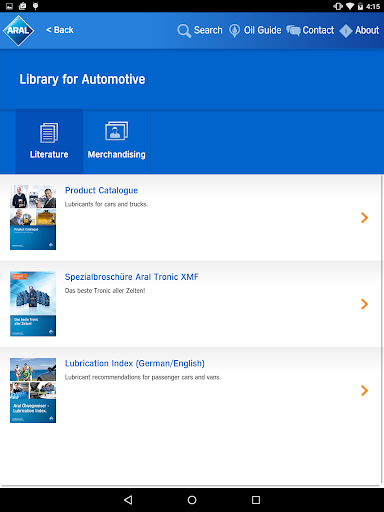The image size is (384, 512).
Task: Open the Oil Guide drop icon
Action: (234, 30)
